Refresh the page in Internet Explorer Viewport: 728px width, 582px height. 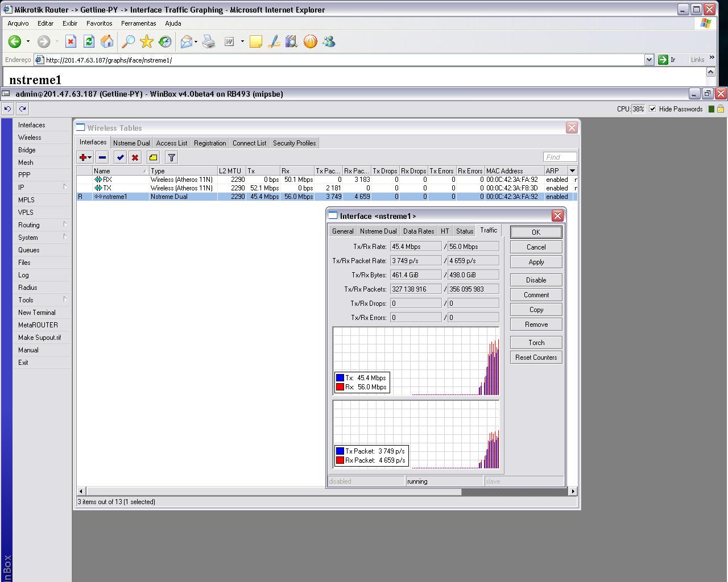89,41
